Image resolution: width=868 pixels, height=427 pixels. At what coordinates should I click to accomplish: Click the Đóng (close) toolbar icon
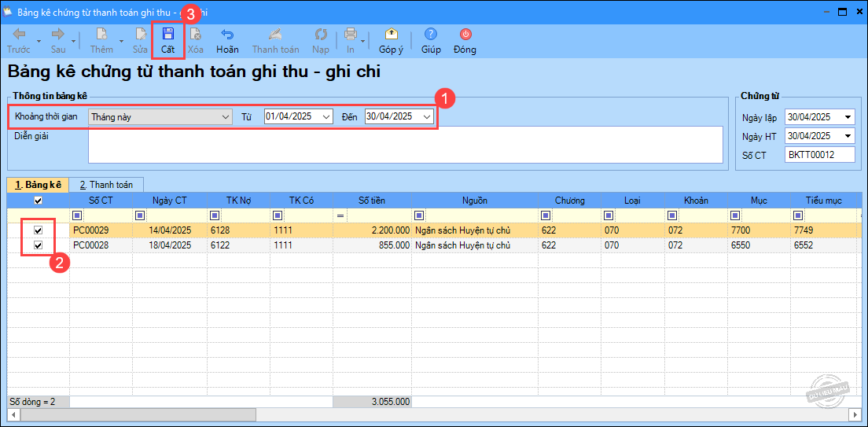465,35
